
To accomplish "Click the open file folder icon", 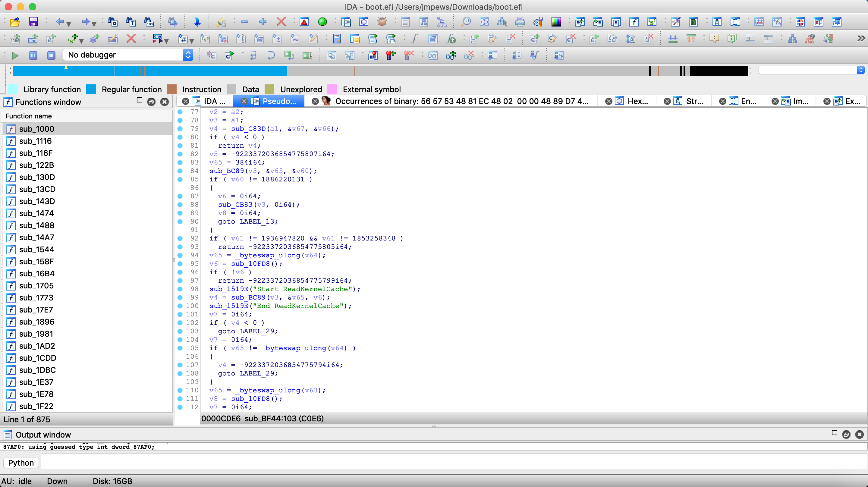I will (15, 22).
